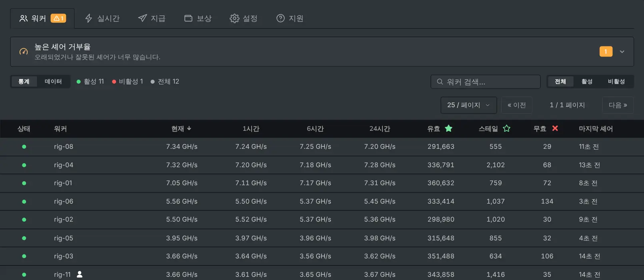Sort by the 6시간 column header

315,129
